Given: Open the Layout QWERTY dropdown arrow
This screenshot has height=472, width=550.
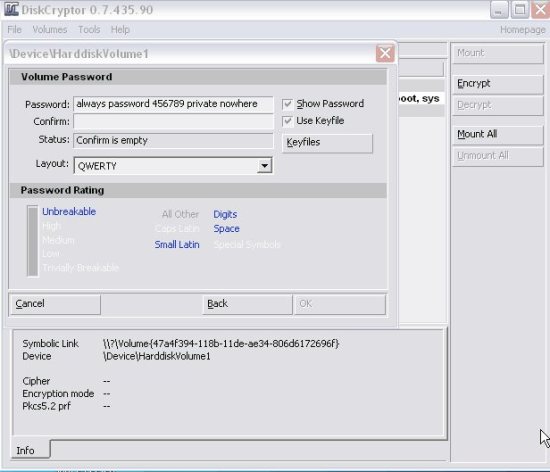Looking at the screenshot, I should (264, 166).
